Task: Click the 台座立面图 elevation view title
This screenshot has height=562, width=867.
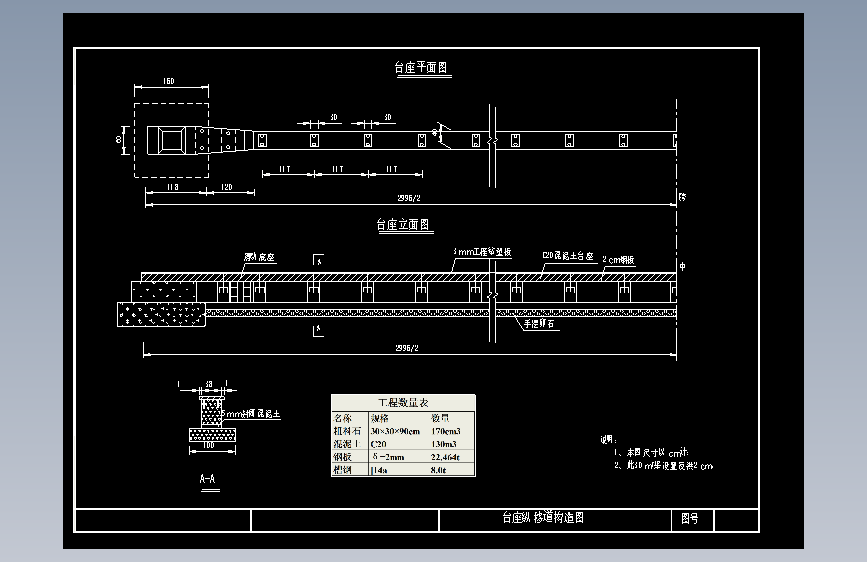Action: pyautogui.click(x=403, y=224)
